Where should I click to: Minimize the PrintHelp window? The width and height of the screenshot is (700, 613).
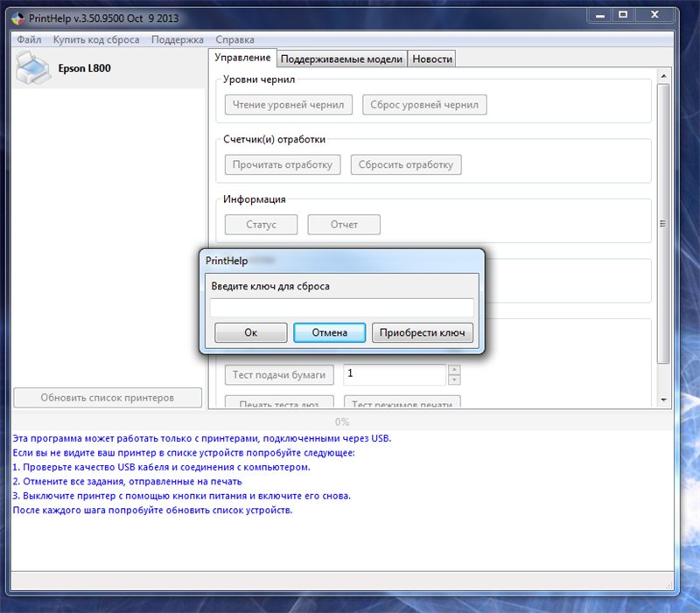pyautogui.click(x=600, y=16)
